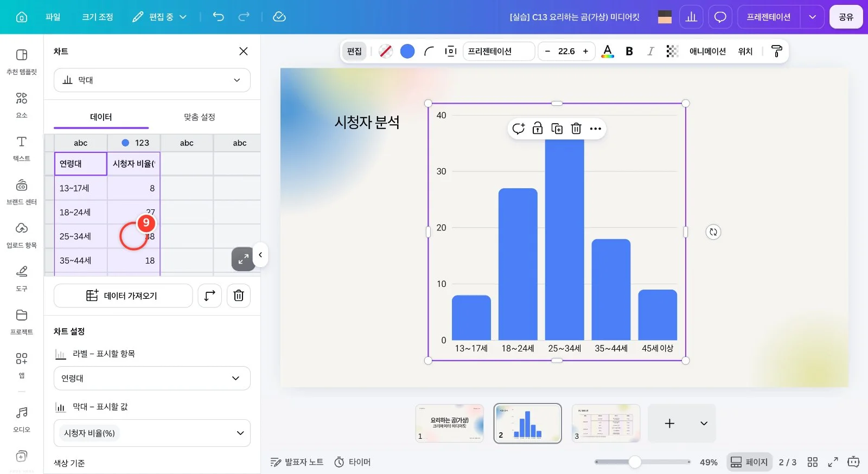Lock the selected chart element

[x=538, y=129]
